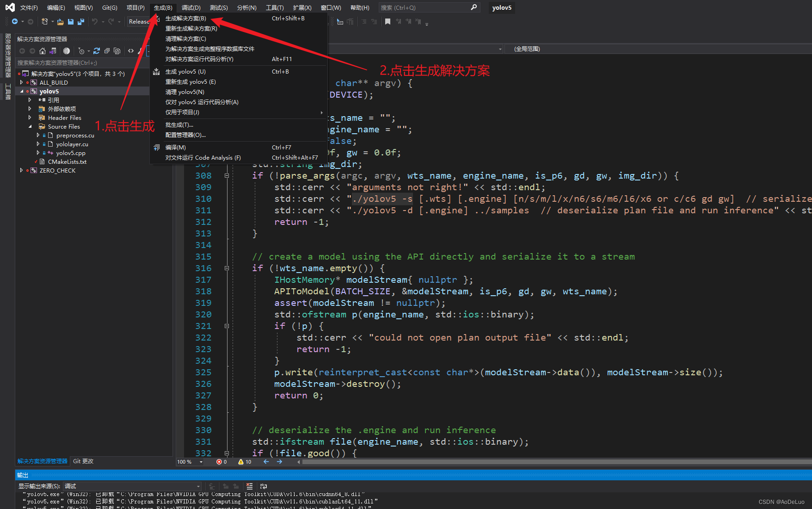This screenshot has height=509, width=812.
Task: Click the previous issue left arrow in status strip
Action: [266, 462]
